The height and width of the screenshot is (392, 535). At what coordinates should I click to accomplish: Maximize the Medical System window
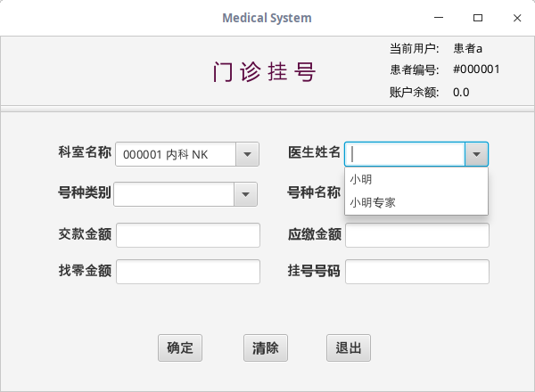tap(478, 17)
